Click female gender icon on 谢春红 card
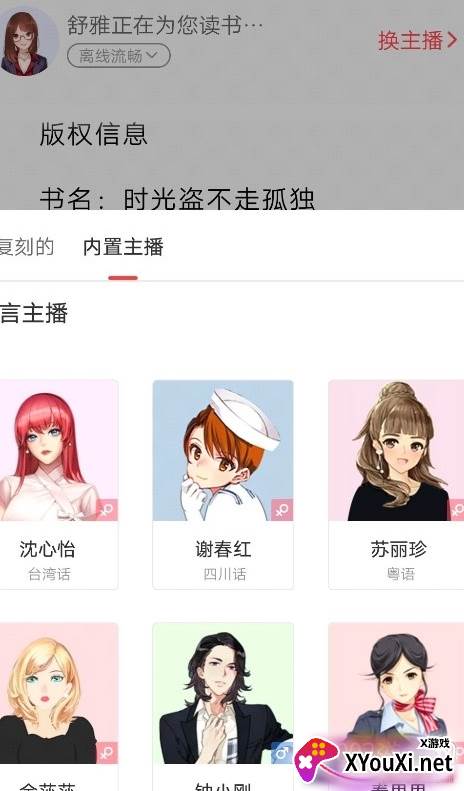 tap(282, 510)
